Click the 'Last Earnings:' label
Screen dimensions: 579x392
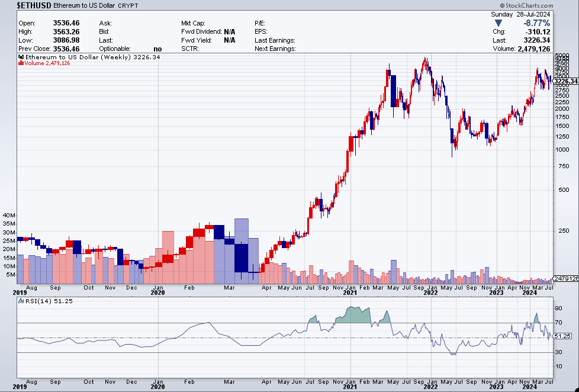coord(275,40)
